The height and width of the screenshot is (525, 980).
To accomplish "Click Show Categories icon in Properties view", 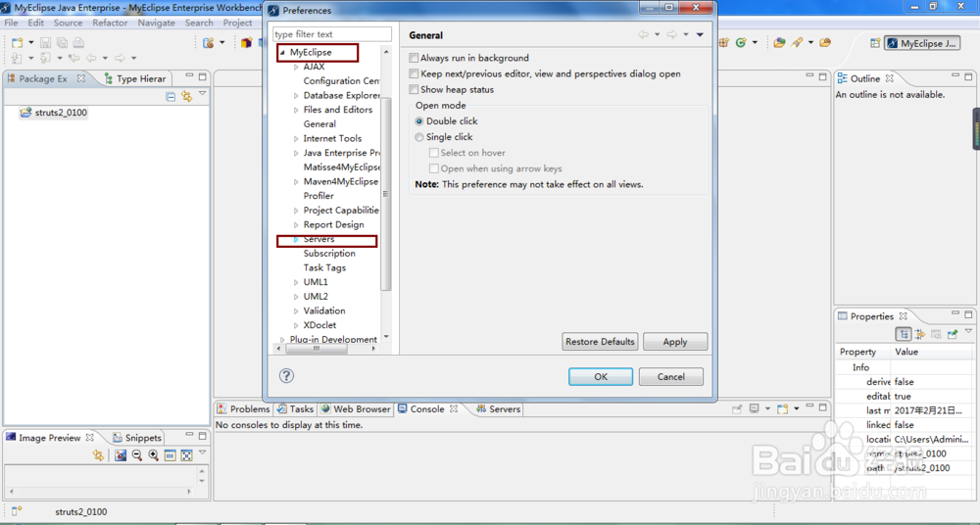I will [x=904, y=334].
